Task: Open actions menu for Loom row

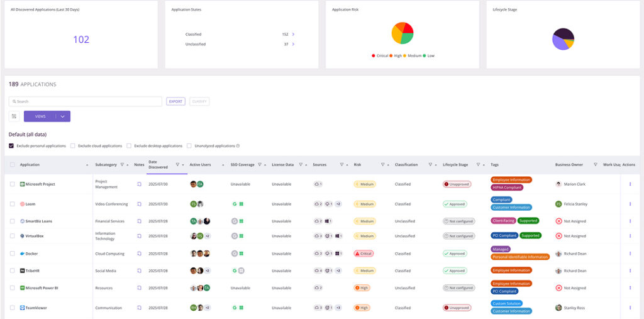Action: [x=630, y=204]
